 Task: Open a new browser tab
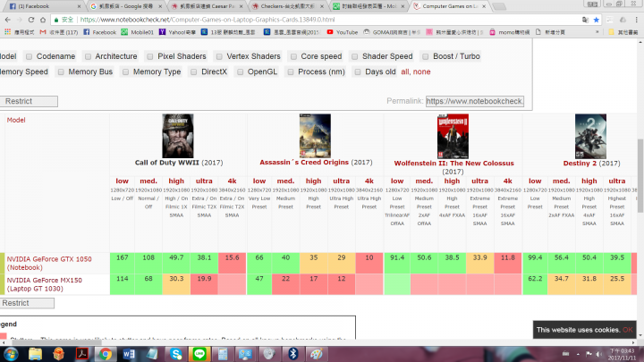tap(498, 6)
